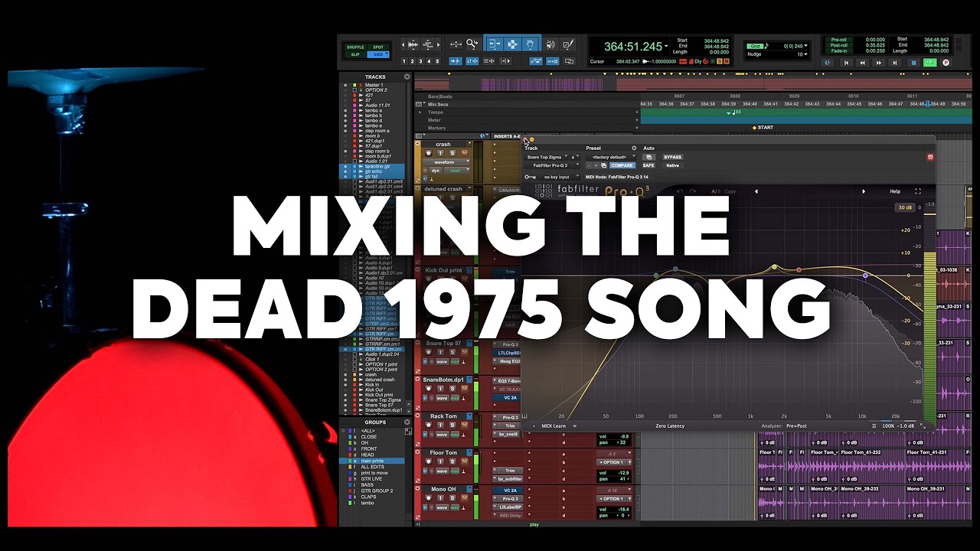Select 'Snare Top Zigma' in tracks list
This screenshot has width=980, height=551.
tap(383, 400)
